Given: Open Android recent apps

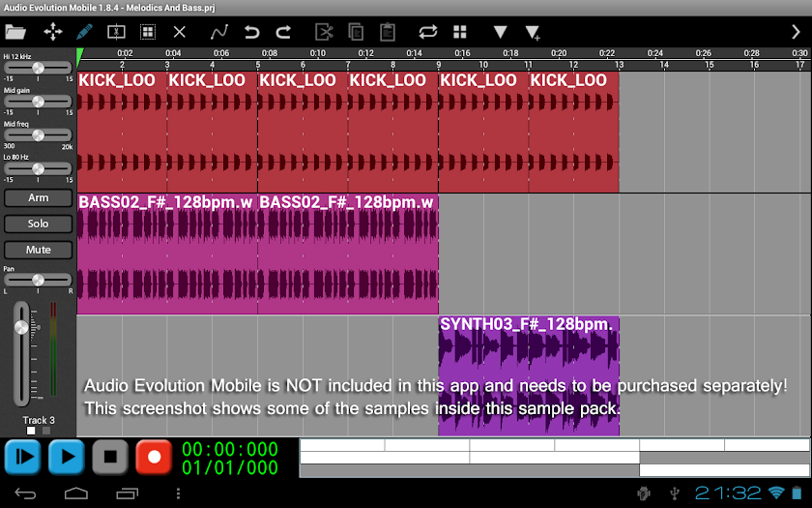Looking at the screenshot, I should [x=127, y=493].
